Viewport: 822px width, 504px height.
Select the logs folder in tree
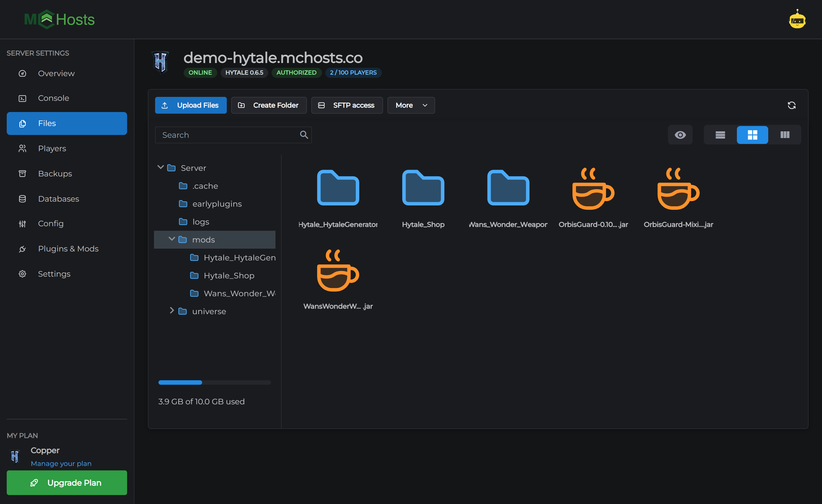click(215, 222)
